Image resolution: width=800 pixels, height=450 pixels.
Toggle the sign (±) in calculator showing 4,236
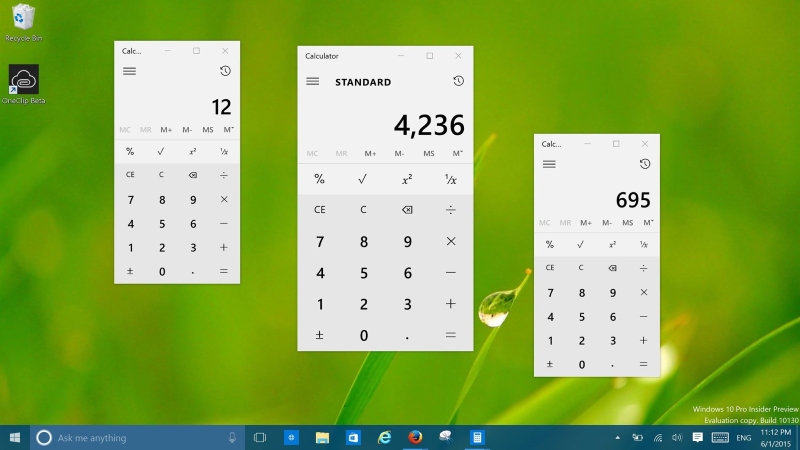point(320,335)
